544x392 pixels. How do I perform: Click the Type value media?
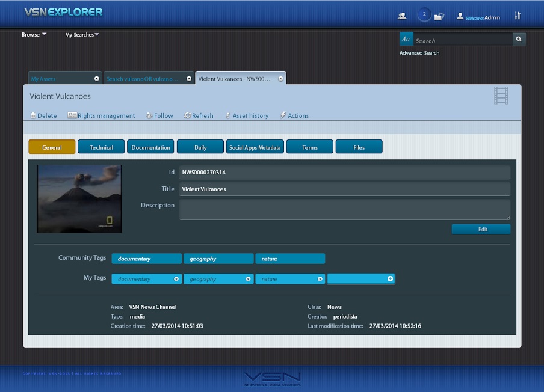[x=137, y=316]
